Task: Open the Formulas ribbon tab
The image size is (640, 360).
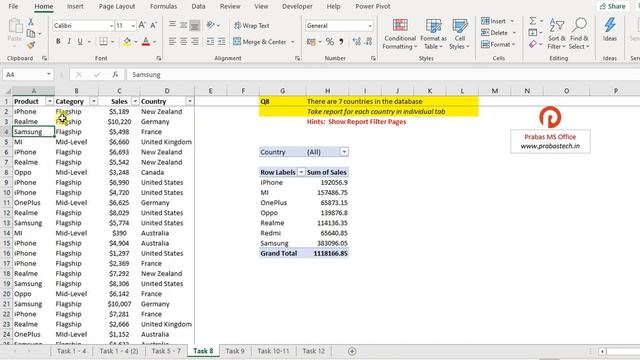Action: 163,7
